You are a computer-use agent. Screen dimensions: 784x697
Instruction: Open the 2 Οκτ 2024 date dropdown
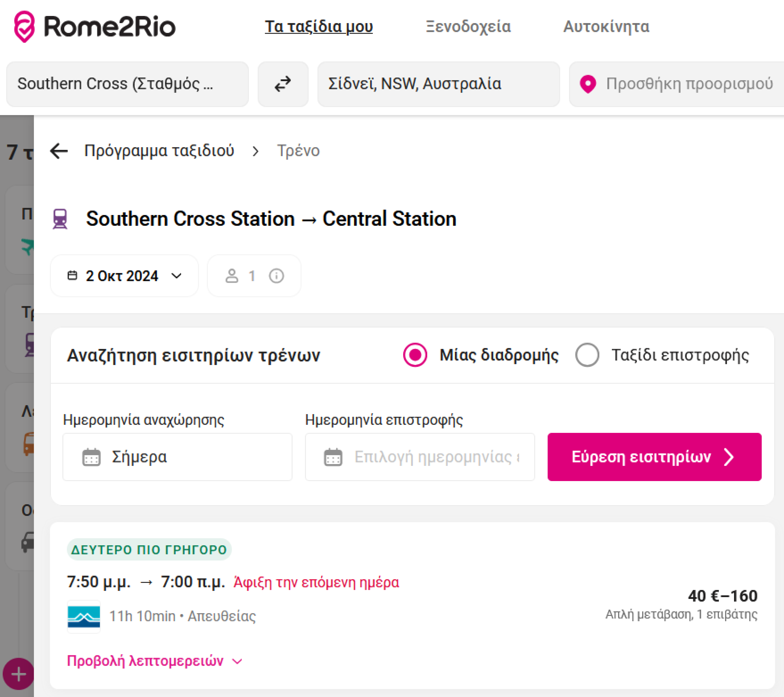tap(124, 276)
